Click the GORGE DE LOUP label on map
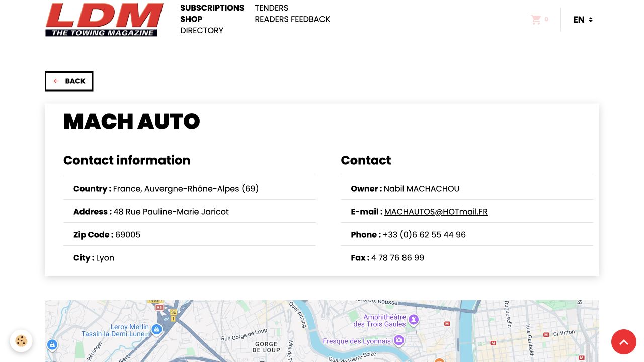 (266, 347)
